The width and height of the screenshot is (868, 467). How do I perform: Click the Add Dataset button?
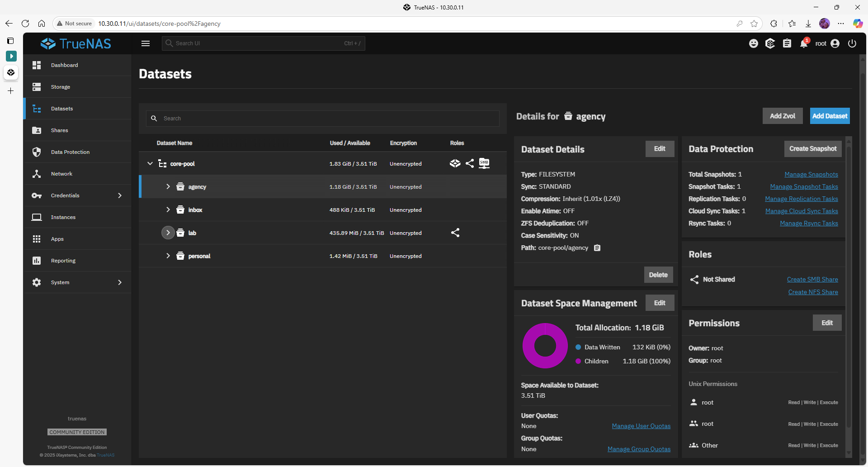(830, 116)
